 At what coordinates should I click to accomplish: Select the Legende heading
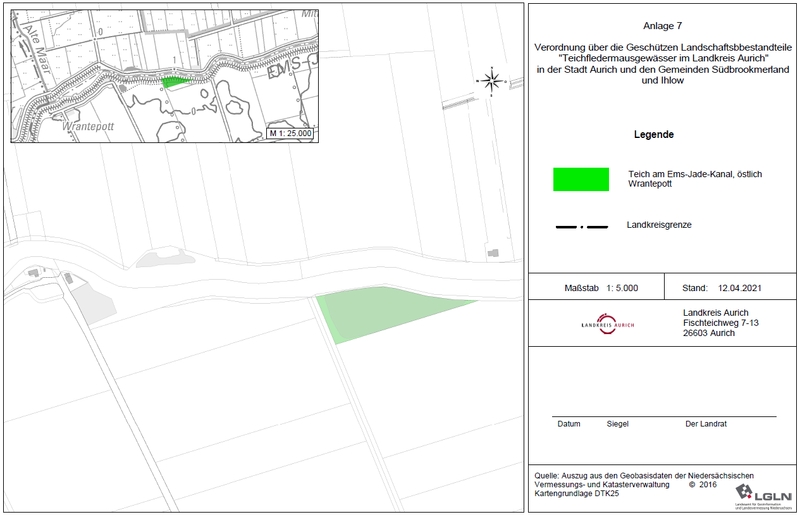coord(653,135)
